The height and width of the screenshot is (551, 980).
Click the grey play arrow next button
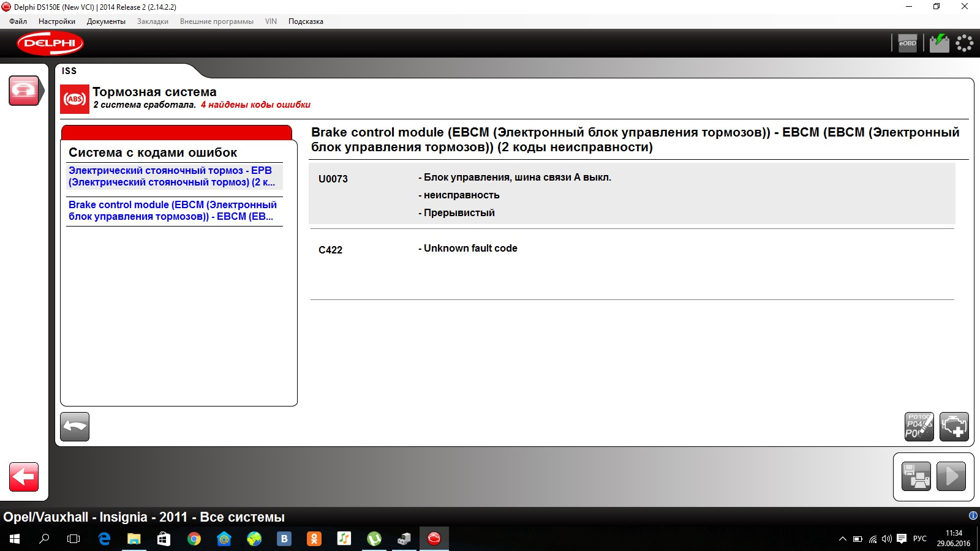click(x=951, y=476)
